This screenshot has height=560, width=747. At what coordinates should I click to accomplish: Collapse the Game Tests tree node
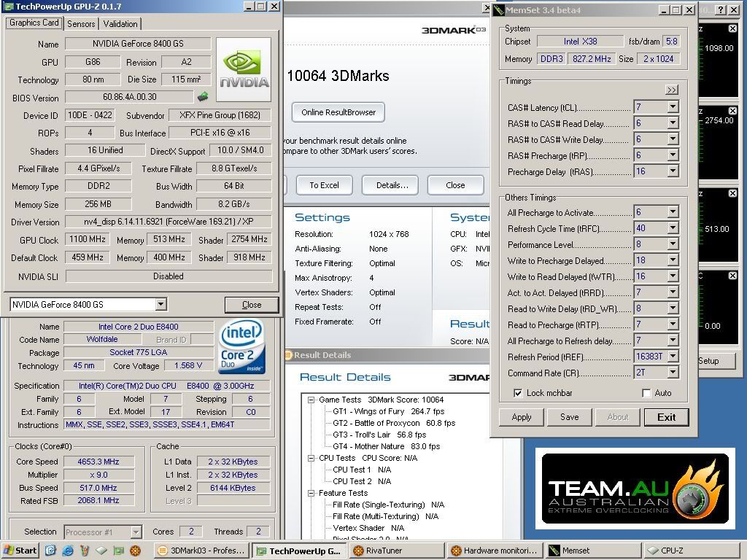pyautogui.click(x=311, y=400)
